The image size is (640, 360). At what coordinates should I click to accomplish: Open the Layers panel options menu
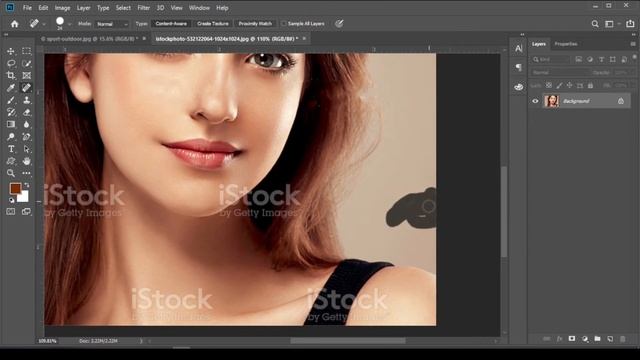pos(633,44)
